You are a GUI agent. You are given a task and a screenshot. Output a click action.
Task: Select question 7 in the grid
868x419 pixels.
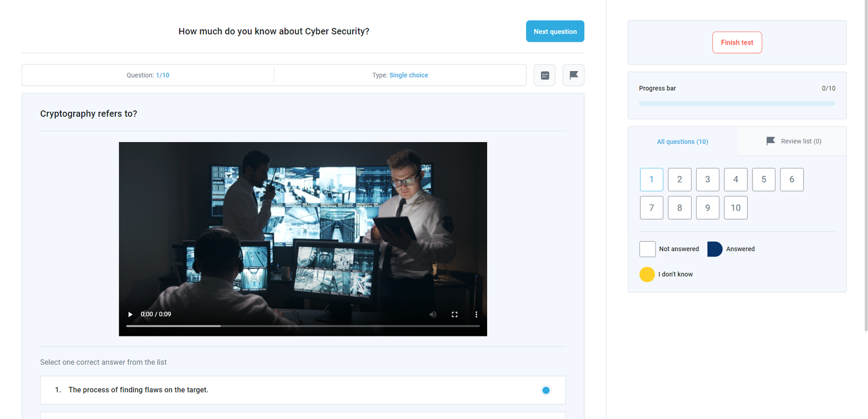(652, 208)
